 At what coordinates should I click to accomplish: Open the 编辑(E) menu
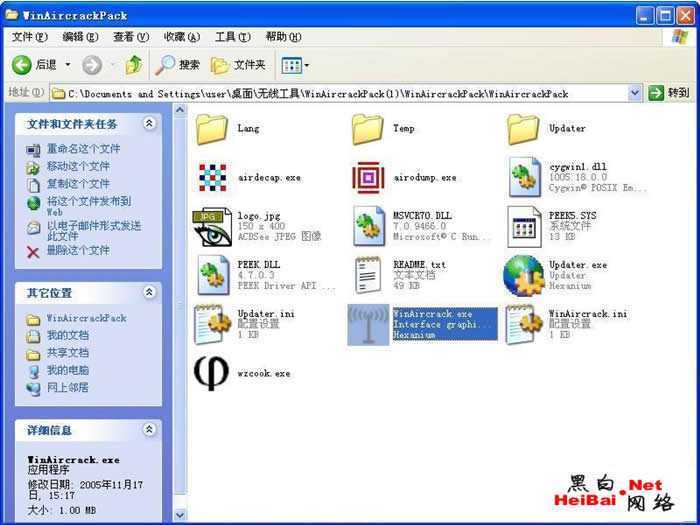pyautogui.click(x=80, y=37)
